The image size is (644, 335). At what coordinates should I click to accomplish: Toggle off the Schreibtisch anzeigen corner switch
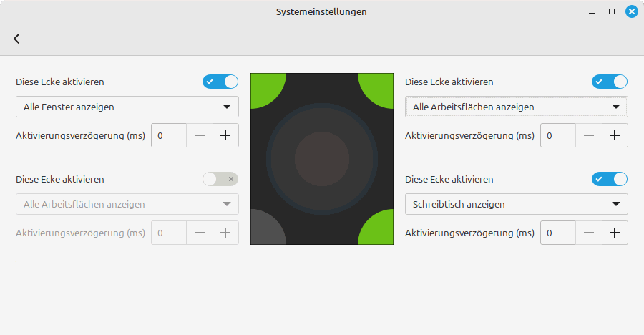[610, 179]
